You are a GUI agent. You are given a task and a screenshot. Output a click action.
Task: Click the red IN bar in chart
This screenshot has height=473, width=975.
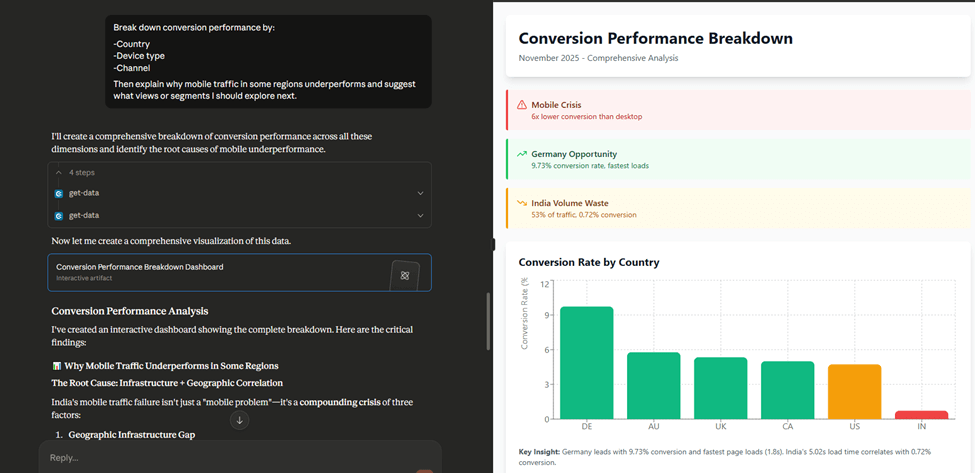[x=922, y=415]
